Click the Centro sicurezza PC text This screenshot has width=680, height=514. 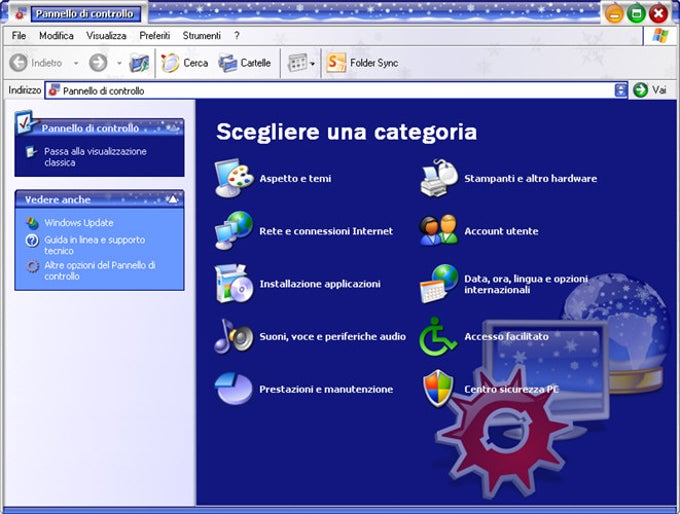pos(511,389)
